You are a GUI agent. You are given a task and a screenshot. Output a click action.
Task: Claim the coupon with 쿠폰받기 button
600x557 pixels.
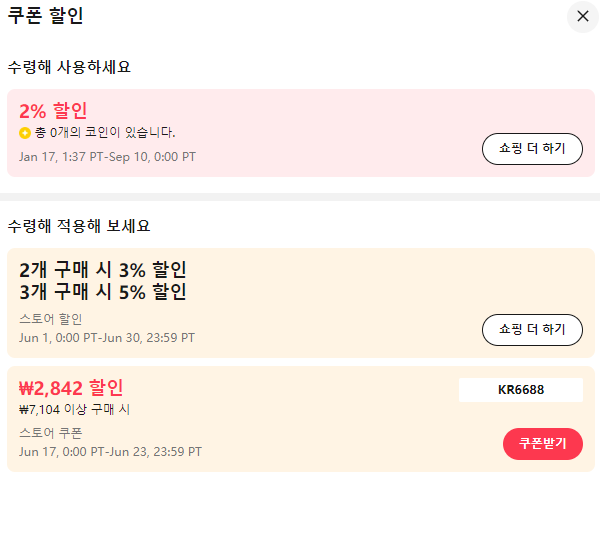pos(543,444)
